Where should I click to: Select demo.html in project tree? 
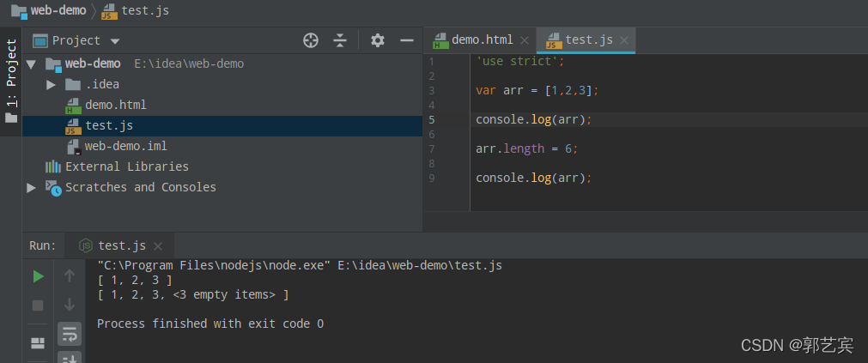point(115,106)
